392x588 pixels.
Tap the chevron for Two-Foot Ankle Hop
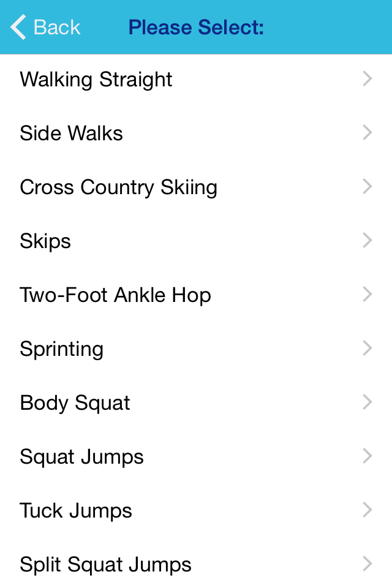367,295
